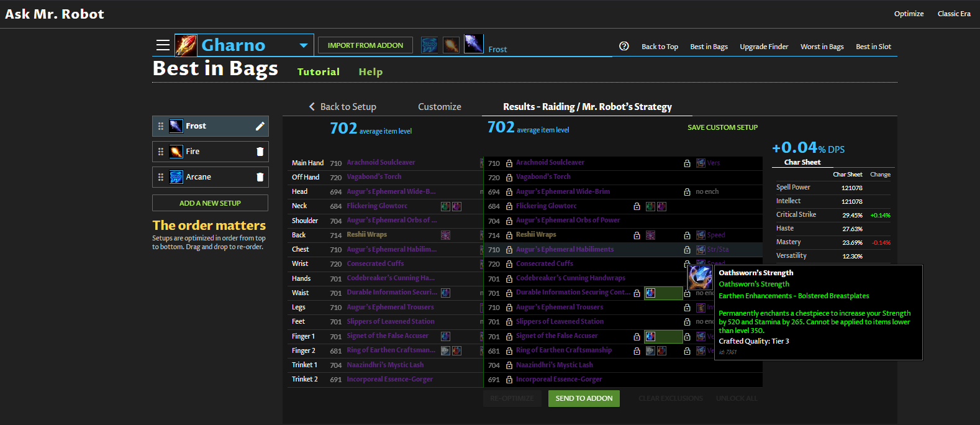Click the Frost spec icon in the setup list
The height and width of the screenshot is (425, 980).
pos(176,126)
